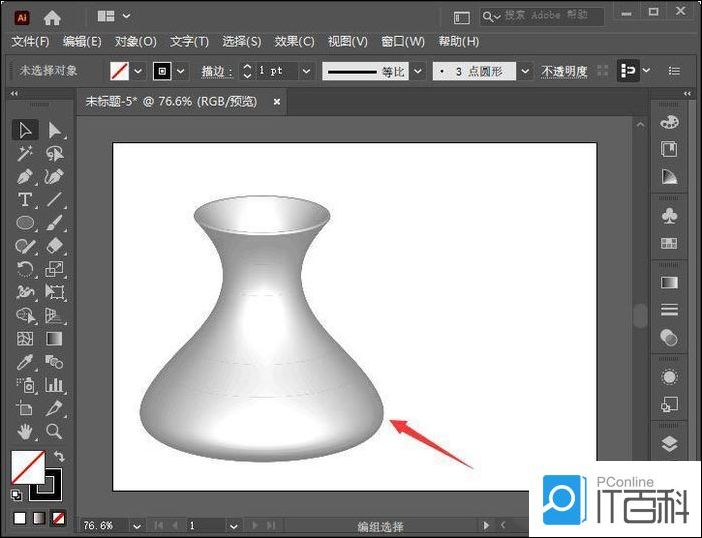
Task: Open the 效果(C) menu
Action: point(294,41)
